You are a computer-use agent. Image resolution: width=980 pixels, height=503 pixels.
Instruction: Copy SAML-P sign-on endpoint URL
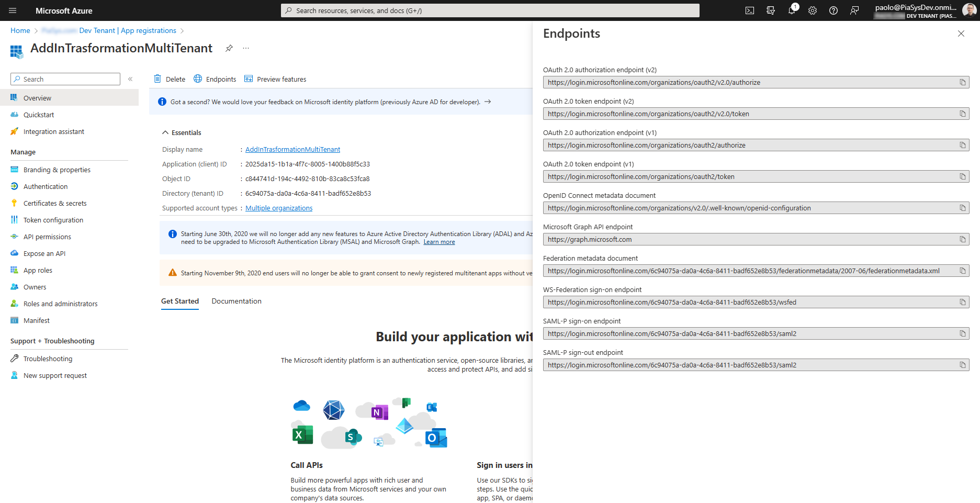coord(963,333)
